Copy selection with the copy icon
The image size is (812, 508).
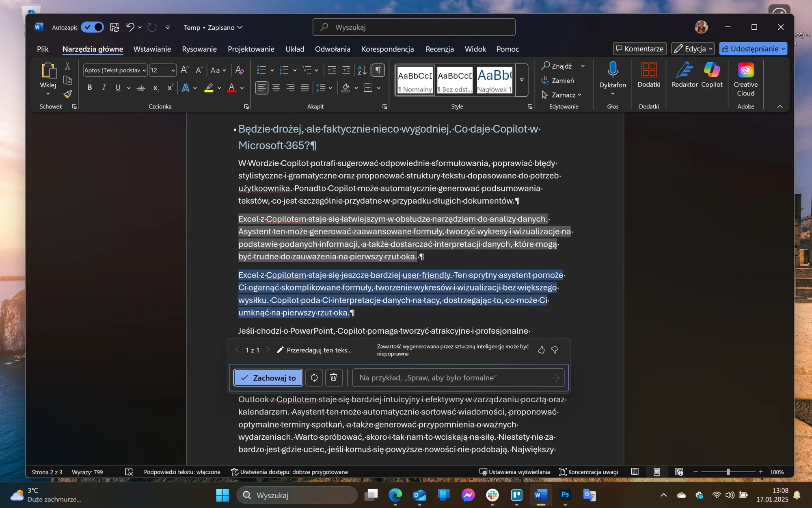click(68, 80)
